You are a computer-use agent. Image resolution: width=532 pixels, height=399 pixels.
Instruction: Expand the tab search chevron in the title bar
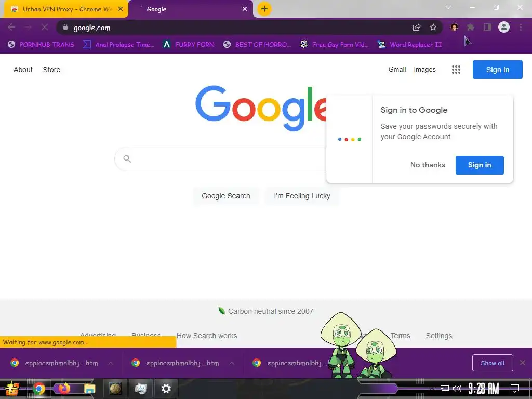pyautogui.click(x=448, y=7)
